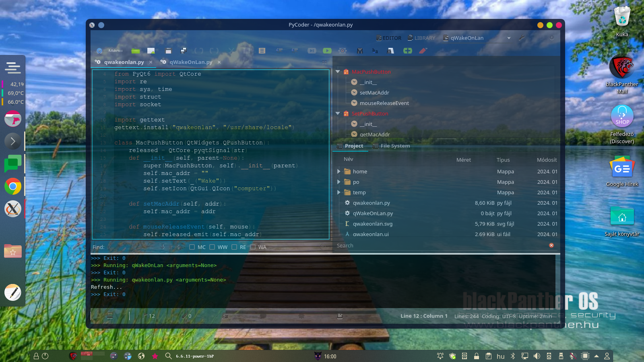Close the qwakeonlan.py tab
Image resolution: width=644 pixels, height=362 pixels.
151,62
